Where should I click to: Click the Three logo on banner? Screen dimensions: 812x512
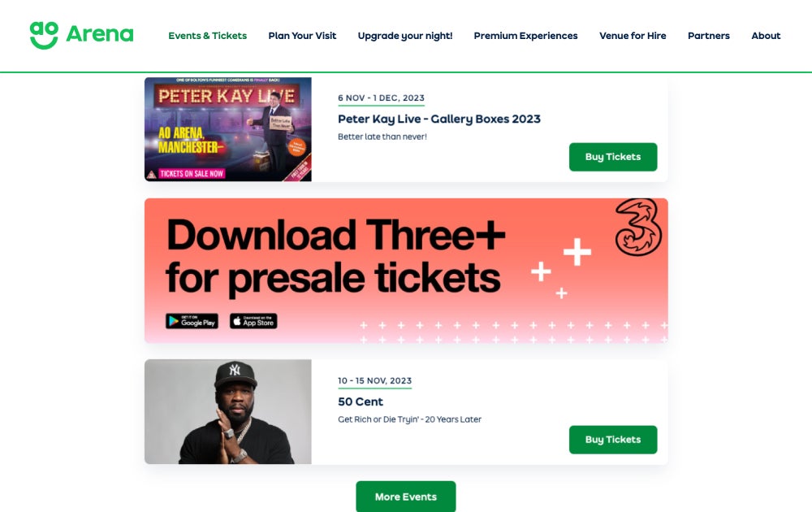coord(638,227)
